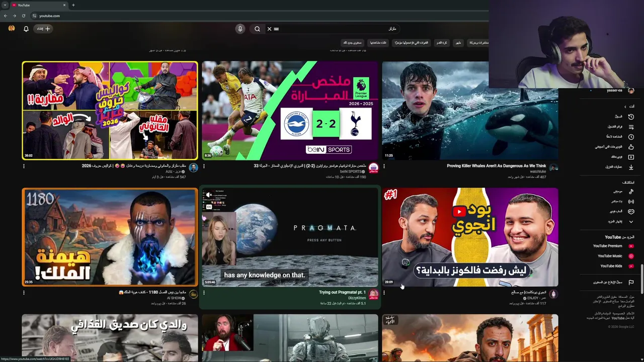Open the watchluke channel avatar
Image resolution: width=644 pixels, height=362 pixels.
point(553,167)
